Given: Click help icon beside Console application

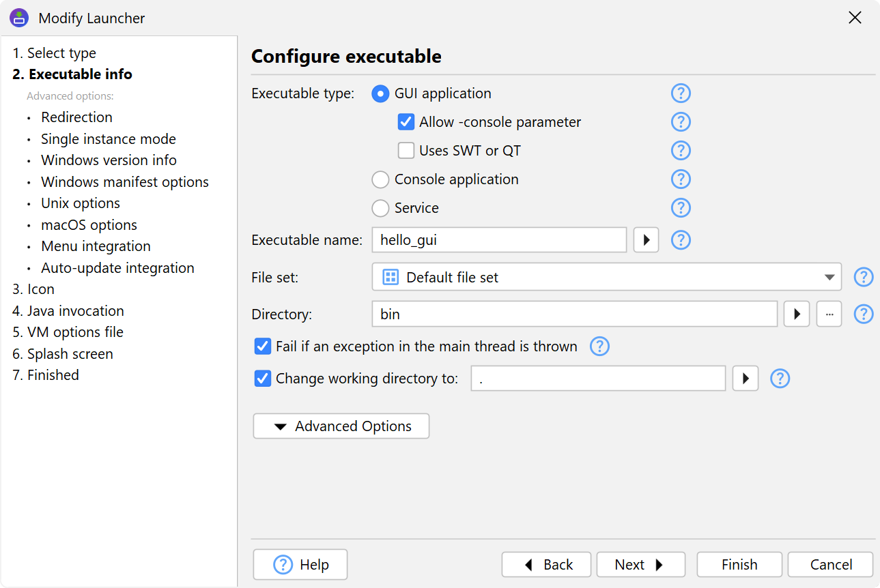Looking at the screenshot, I should pyautogui.click(x=681, y=179).
